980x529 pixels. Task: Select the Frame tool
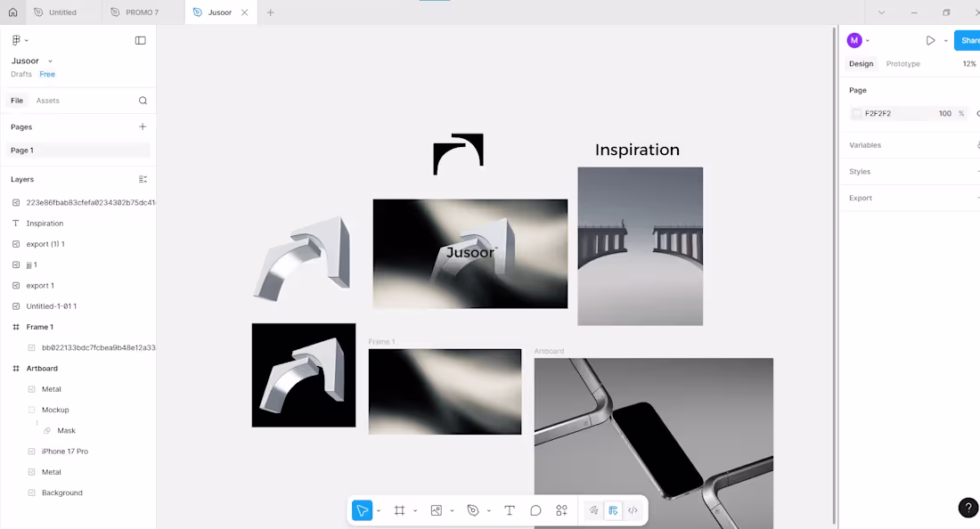tap(399, 509)
